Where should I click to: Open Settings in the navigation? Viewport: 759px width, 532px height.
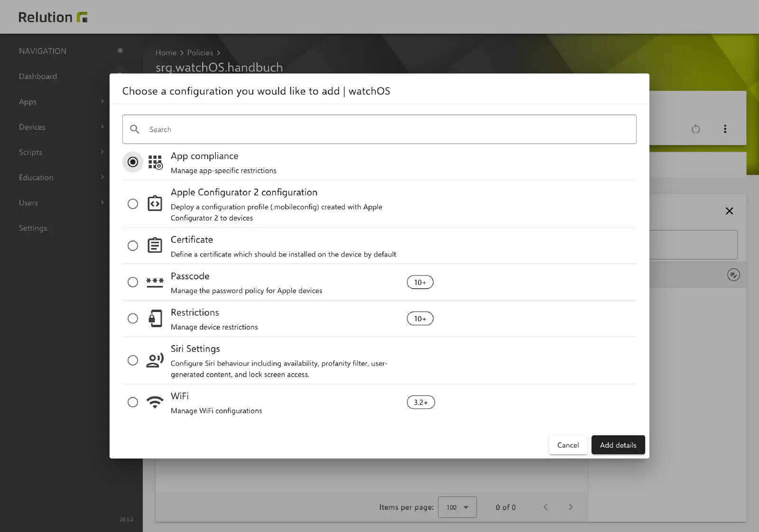[33, 228]
